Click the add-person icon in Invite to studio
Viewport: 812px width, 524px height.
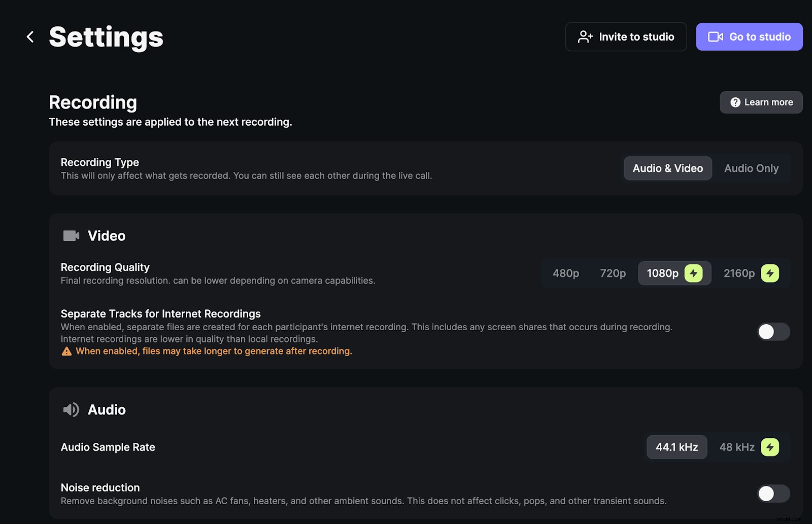[585, 37]
